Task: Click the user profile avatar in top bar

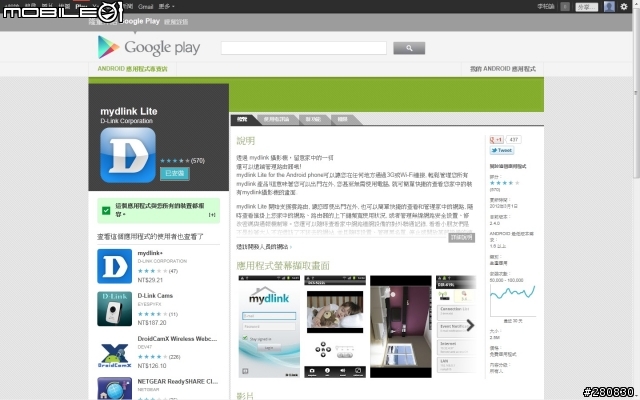Action: [x=609, y=6]
